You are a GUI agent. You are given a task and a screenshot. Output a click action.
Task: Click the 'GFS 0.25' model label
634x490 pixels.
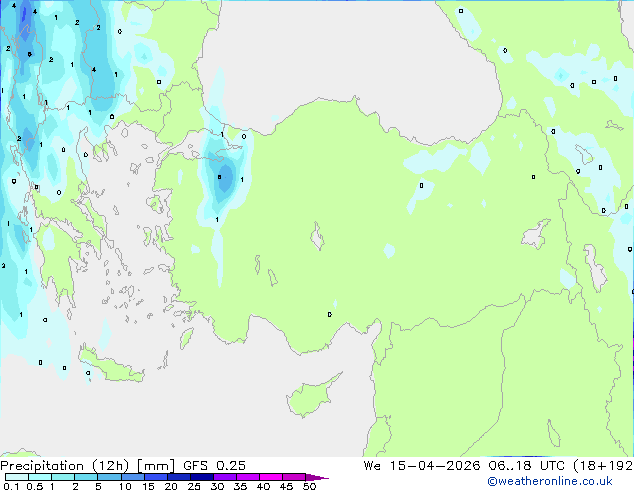(x=214, y=466)
